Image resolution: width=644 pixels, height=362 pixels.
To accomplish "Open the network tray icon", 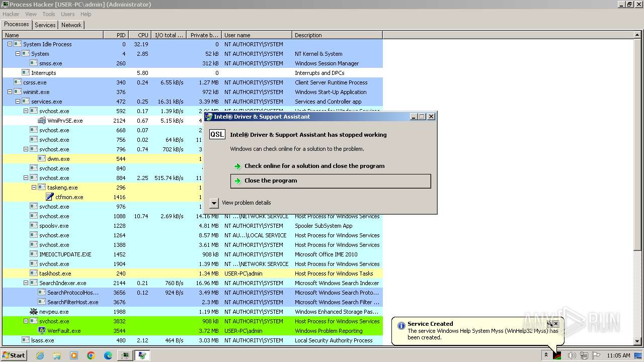I will pyautogui.click(x=584, y=355).
